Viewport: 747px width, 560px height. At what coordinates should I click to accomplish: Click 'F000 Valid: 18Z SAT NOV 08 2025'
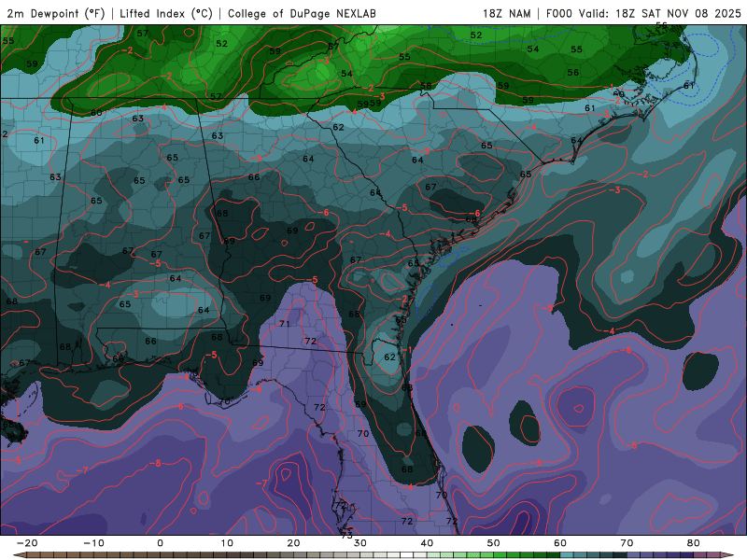click(x=643, y=14)
